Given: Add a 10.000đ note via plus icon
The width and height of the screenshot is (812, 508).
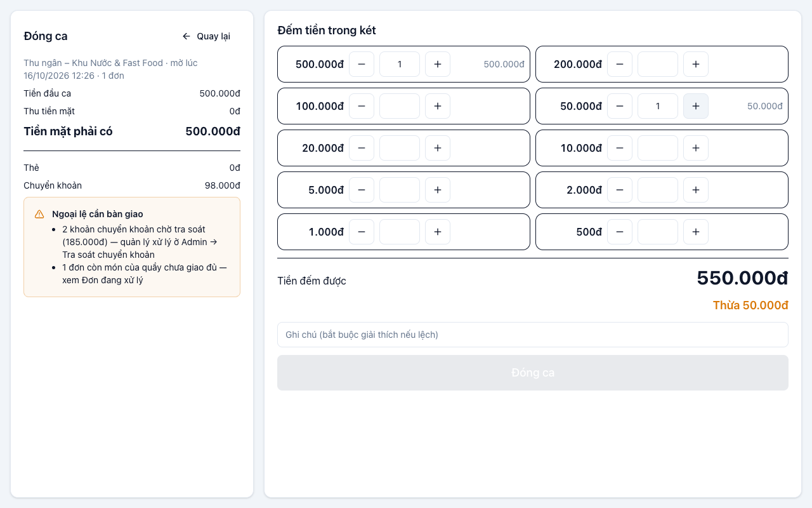Looking at the screenshot, I should (x=696, y=148).
